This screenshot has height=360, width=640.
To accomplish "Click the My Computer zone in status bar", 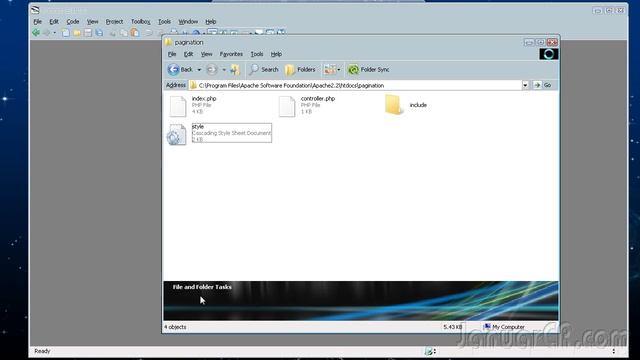I will [504, 327].
